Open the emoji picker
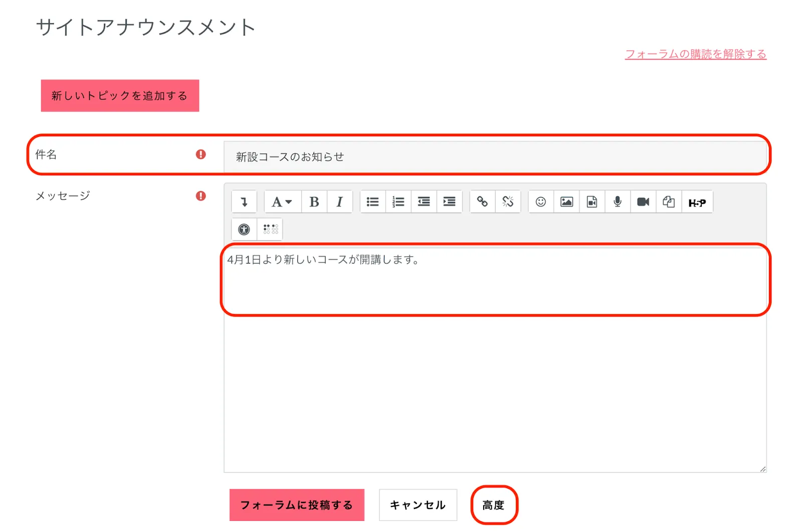Viewport: 802px width, 532px height. [541, 202]
